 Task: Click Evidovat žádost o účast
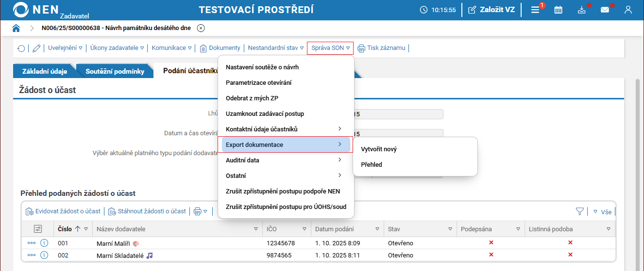(63, 211)
